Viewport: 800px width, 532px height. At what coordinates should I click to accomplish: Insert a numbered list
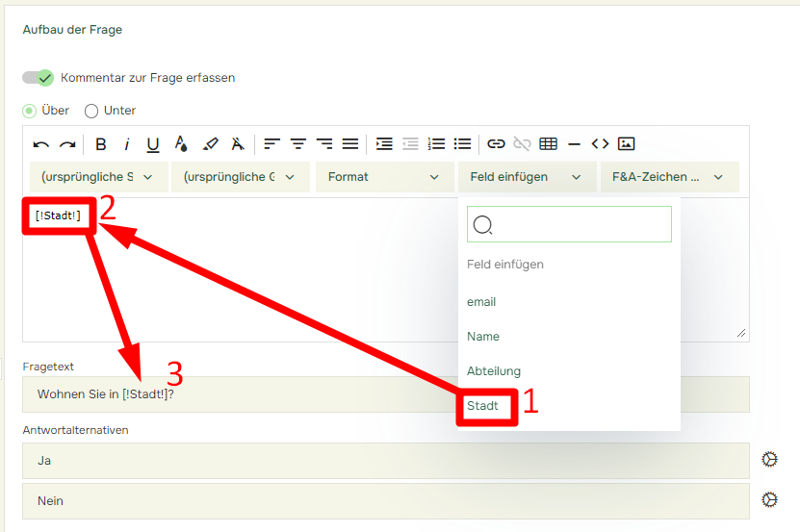coord(436,144)
